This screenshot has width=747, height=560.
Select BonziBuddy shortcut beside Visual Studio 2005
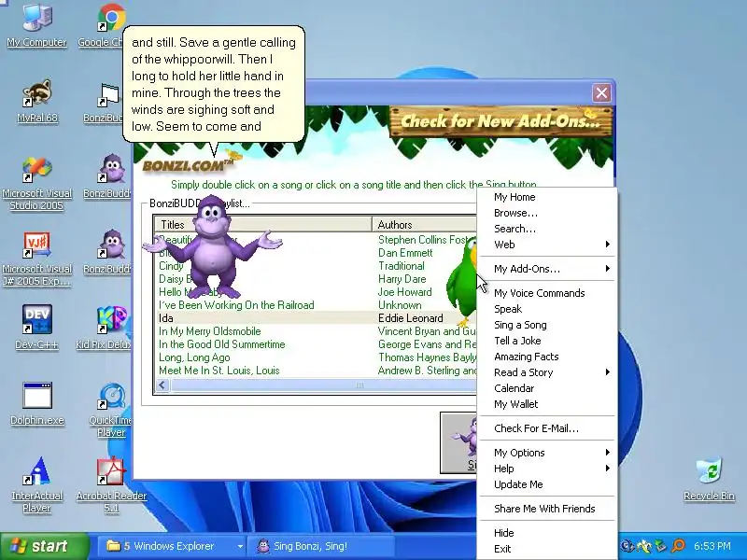[x=111, y=170]
